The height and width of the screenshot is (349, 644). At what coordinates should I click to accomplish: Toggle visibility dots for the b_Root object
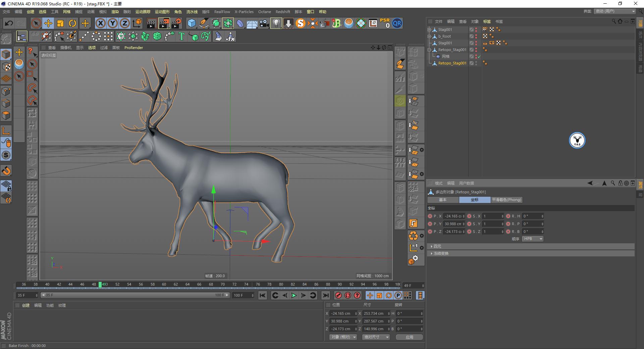pyautogui.click(x=476, y=36)
